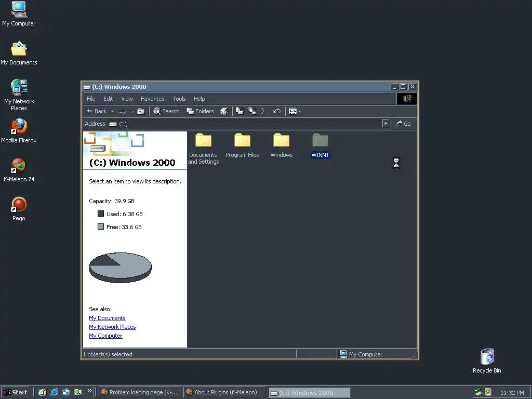Screen dimensions: 532x399
Task: Follow the My Computer link
Action: (105, 336)
